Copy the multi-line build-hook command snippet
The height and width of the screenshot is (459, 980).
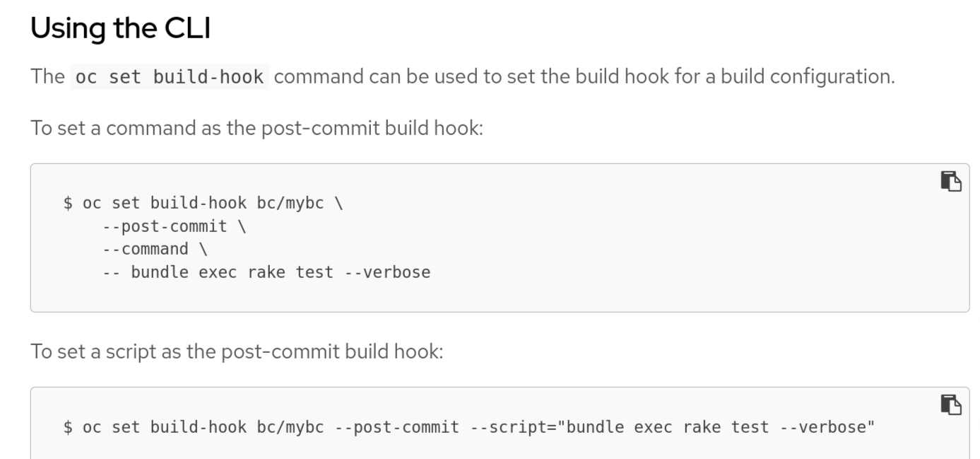[950, 181]
